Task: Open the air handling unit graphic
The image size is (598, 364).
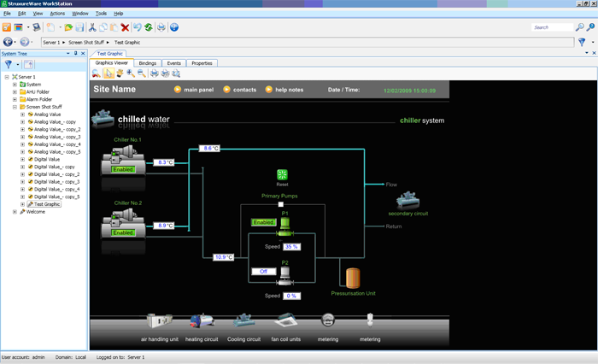Action: click(160, 321)
